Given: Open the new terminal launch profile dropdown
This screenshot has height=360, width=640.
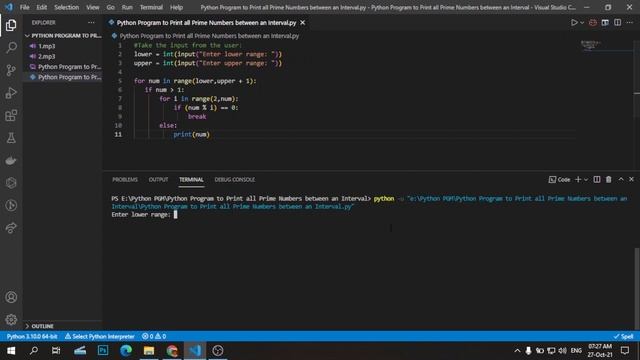Looking at the screenshot, I should pyautogui.click(x=586, y=180).
